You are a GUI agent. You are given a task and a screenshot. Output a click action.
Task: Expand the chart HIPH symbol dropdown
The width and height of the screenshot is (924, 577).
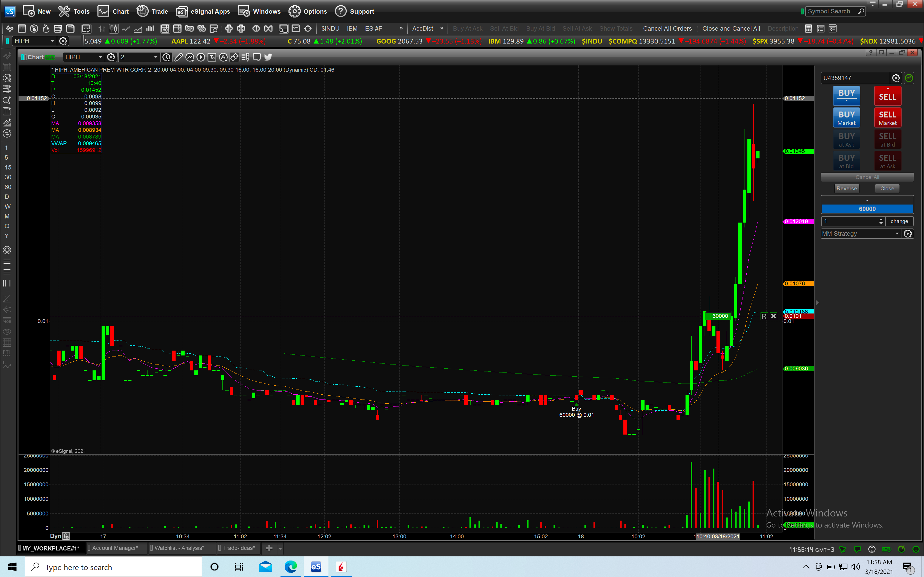(101, 57)
